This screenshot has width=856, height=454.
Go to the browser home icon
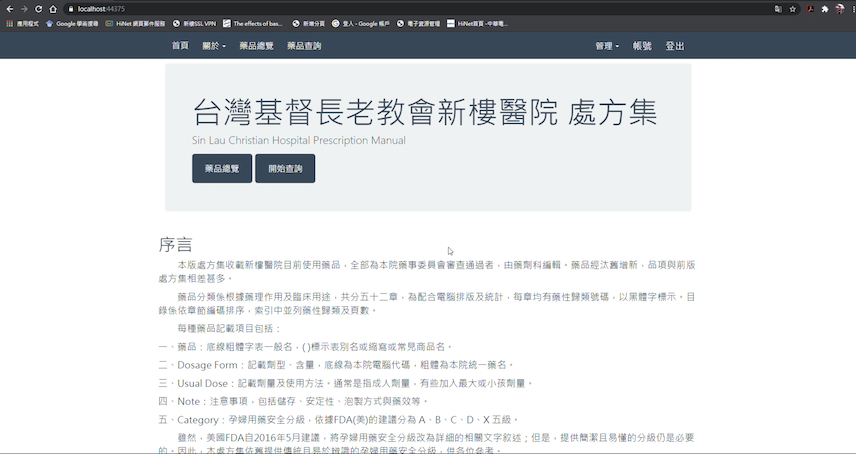pos(53,8)
